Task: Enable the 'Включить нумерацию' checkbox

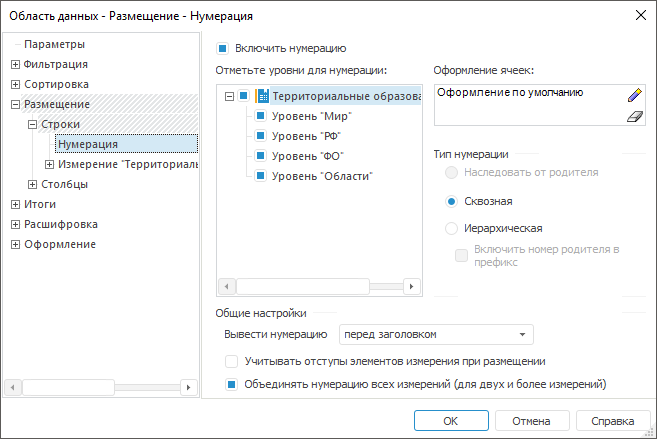Action: tap(223, 48)
